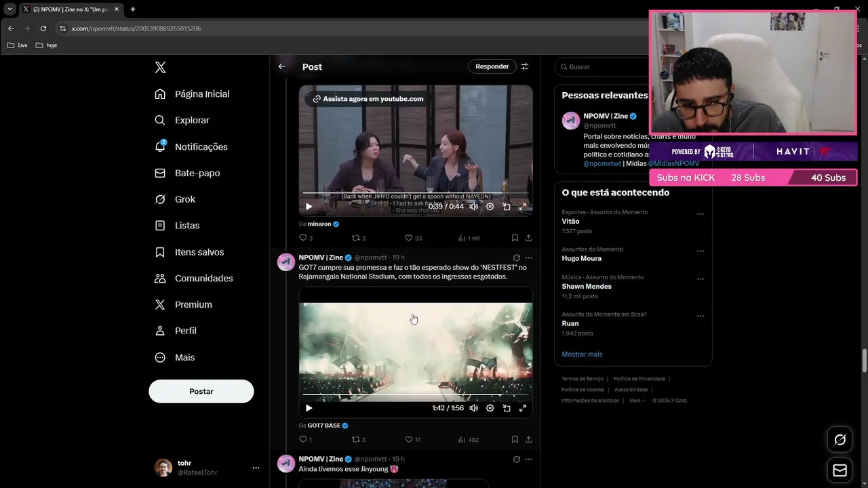The width and height of the screenshot is (868, 488).
Task: Enter fullscreen on GOT7 video
Action: (523, 408)
